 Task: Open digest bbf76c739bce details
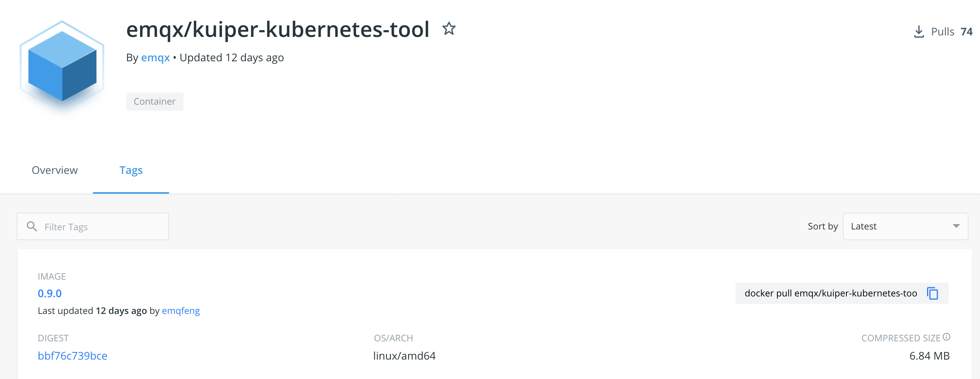(72, 356)
